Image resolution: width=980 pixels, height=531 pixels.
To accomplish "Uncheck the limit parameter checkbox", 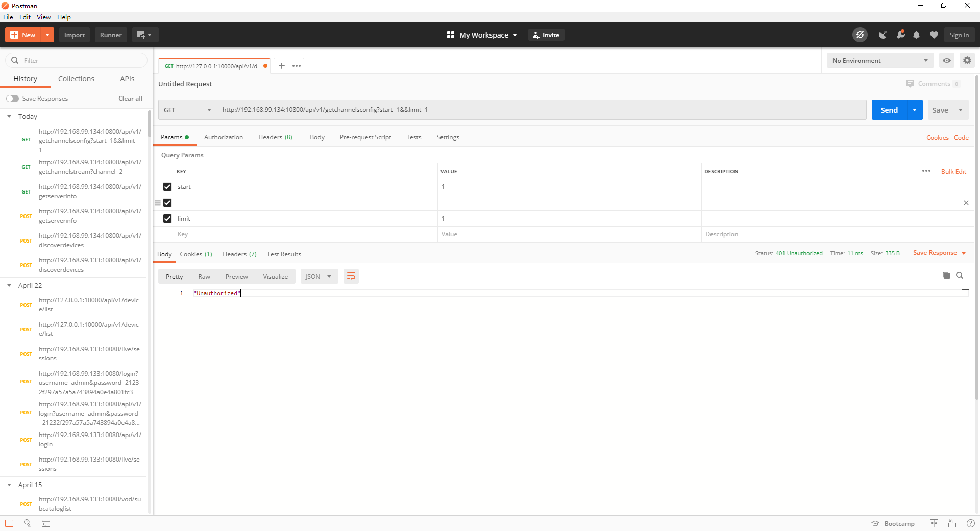I will point(167,219).
